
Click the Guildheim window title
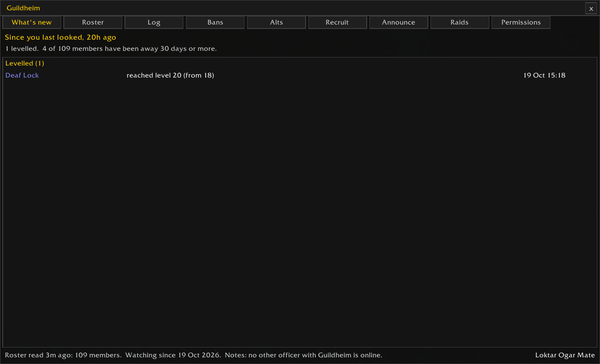click(x=23, y=8)
